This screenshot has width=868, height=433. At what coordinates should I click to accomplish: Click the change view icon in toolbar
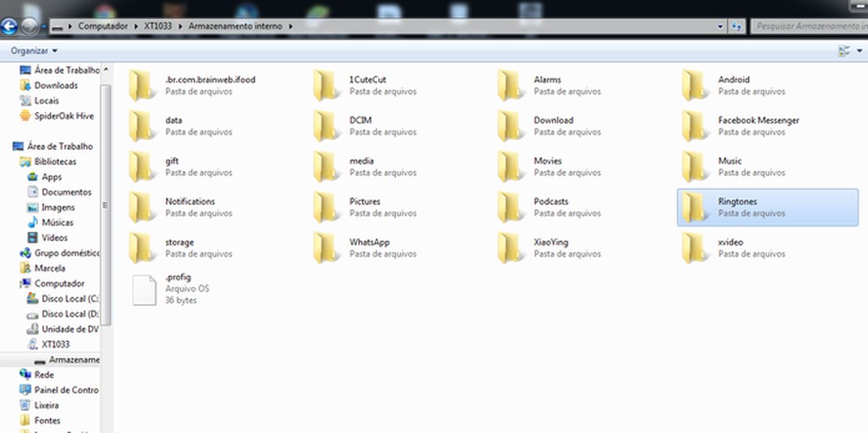click(x=844, y=51)
